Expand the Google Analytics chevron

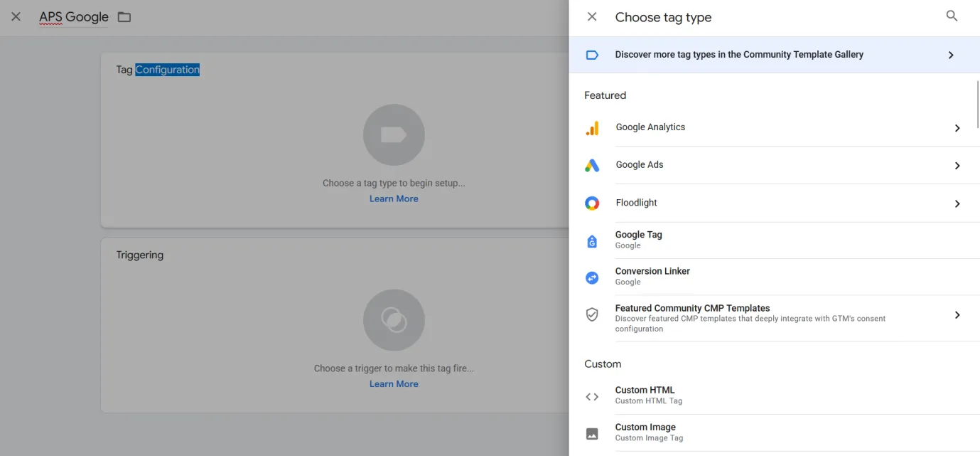tap(957, 128)
